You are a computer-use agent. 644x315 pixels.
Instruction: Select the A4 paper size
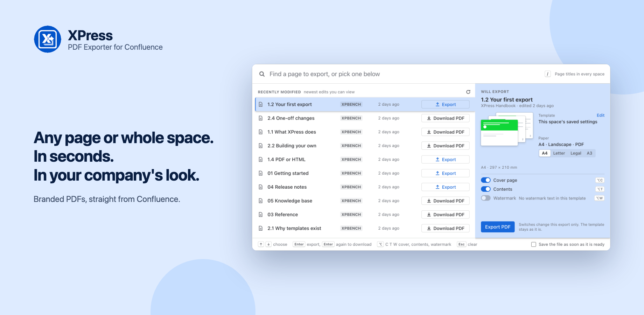(x=545, y=153)
